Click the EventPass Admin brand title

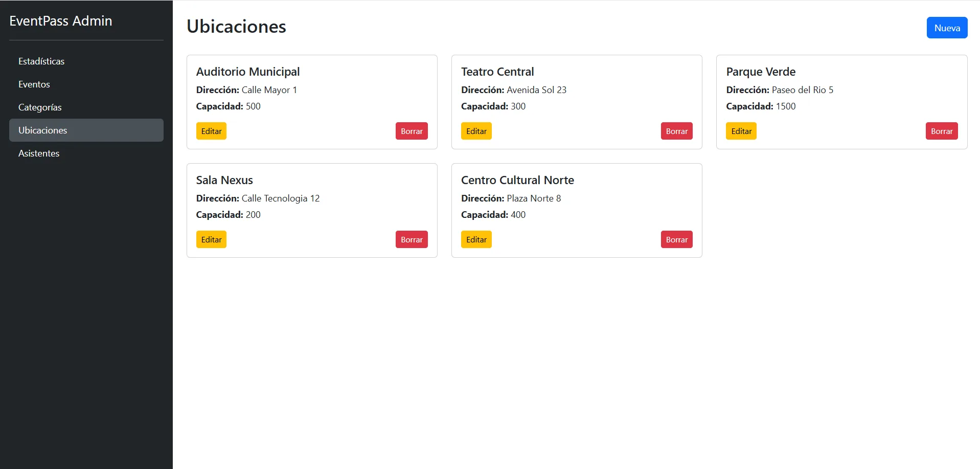click(x=61, y=21)
